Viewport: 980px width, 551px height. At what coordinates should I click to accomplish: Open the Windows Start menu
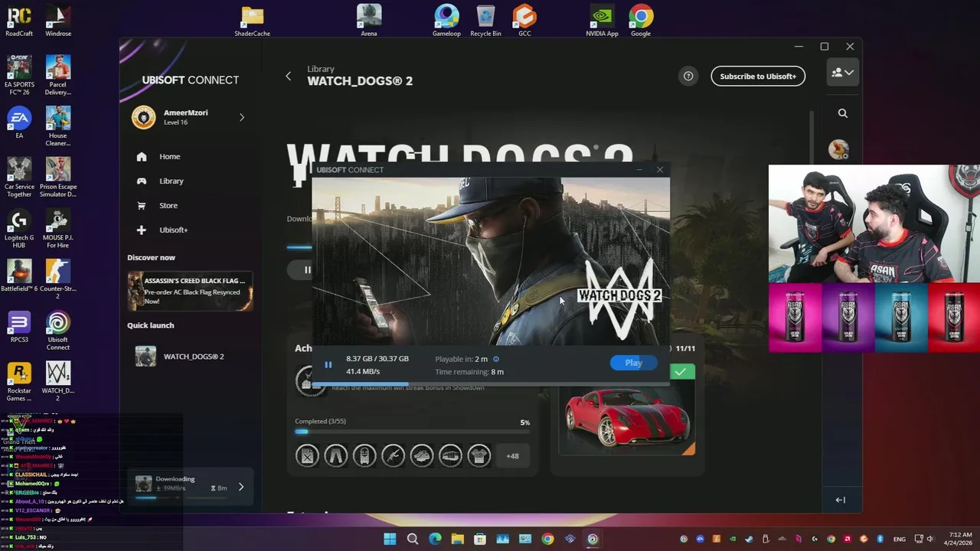point(390,539)
